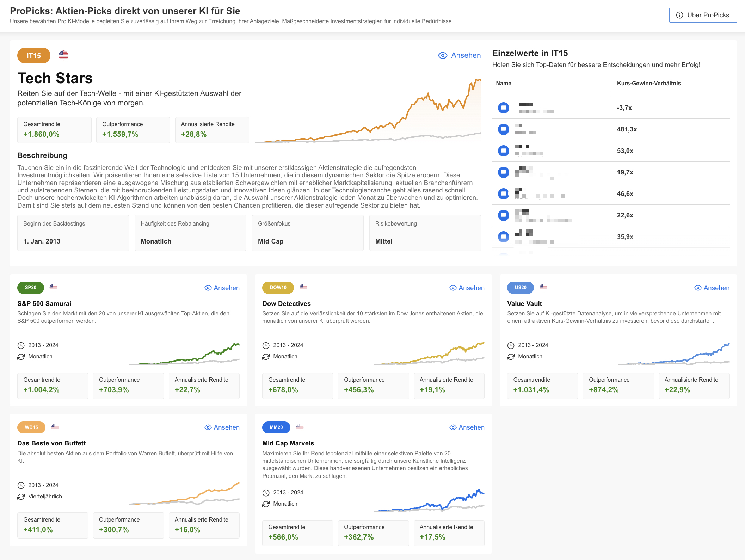This screenshot has width=745, height=560.
Task: Click the Das Beste von Buffett chart
Action: tap(184, 493)
